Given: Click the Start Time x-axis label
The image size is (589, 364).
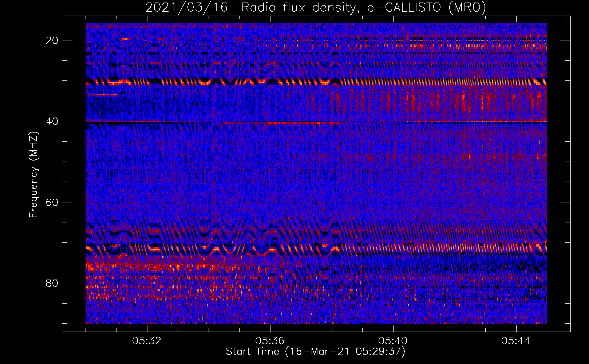Looking at the screenshot, I should (316, 352).
